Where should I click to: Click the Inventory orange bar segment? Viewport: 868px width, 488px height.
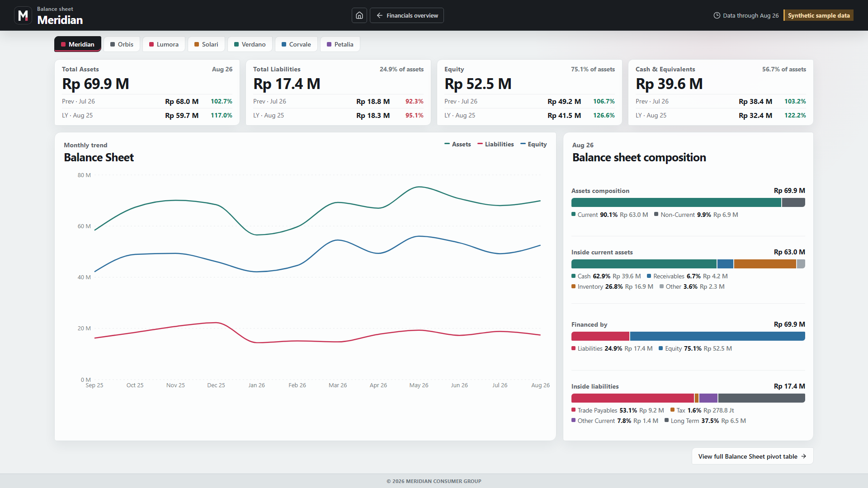(x=765, y=264)
